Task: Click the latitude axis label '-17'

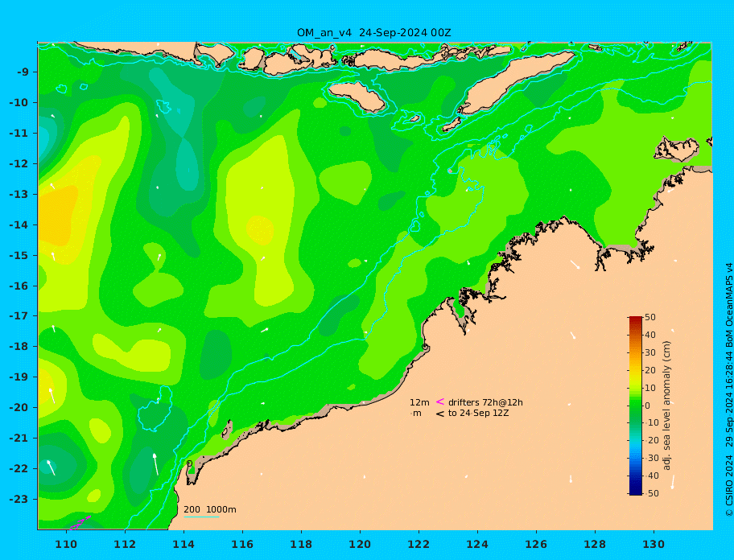Action: tap(19, 316)
